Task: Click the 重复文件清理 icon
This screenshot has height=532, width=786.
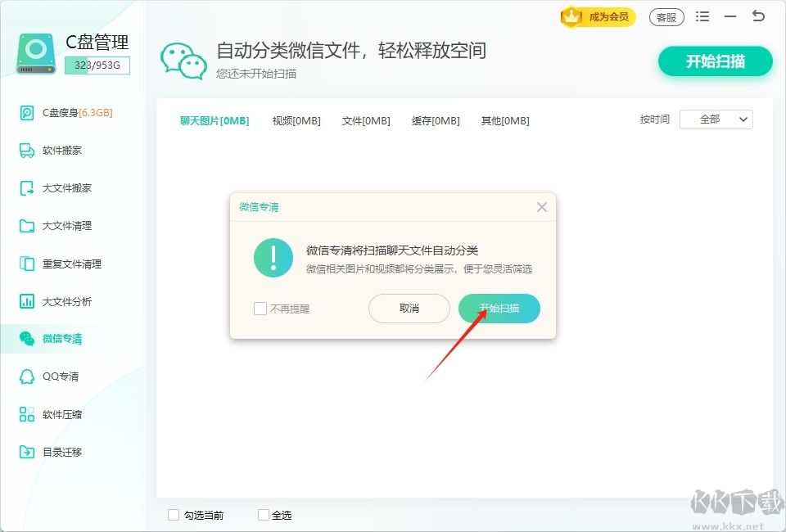Action: click(x=26, y=264)
